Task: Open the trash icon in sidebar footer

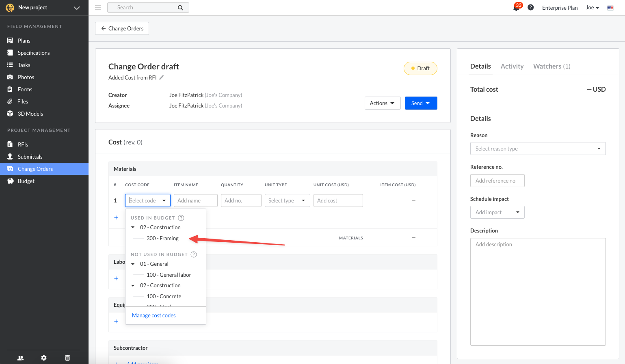Action: click(x=67, y=358)
